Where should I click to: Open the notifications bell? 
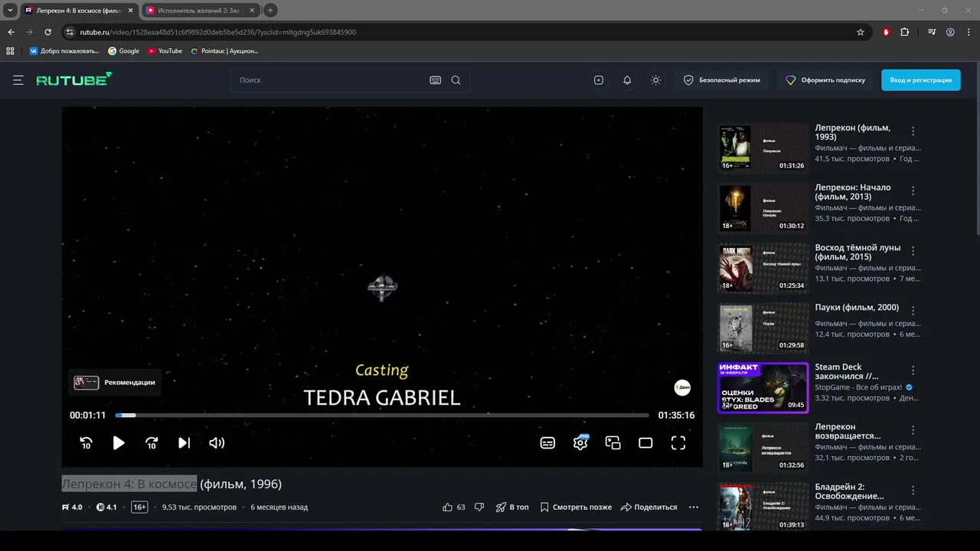point(627,80)
